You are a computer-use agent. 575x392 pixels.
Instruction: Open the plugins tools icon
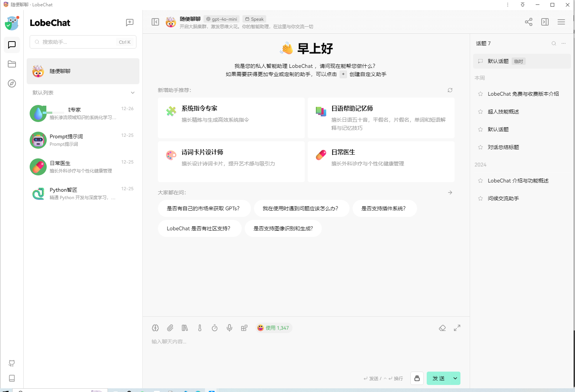coord(244,328)
